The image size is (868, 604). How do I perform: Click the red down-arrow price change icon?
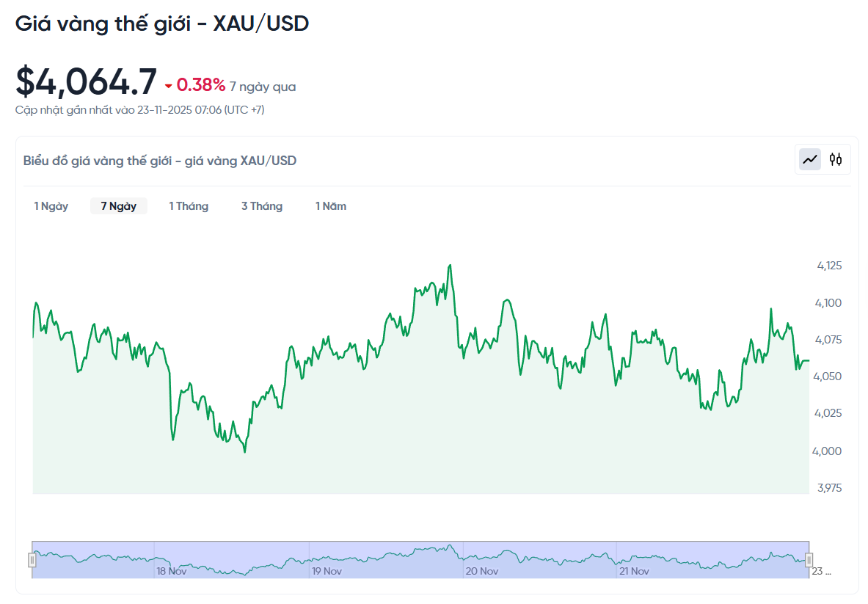point(169,86)
